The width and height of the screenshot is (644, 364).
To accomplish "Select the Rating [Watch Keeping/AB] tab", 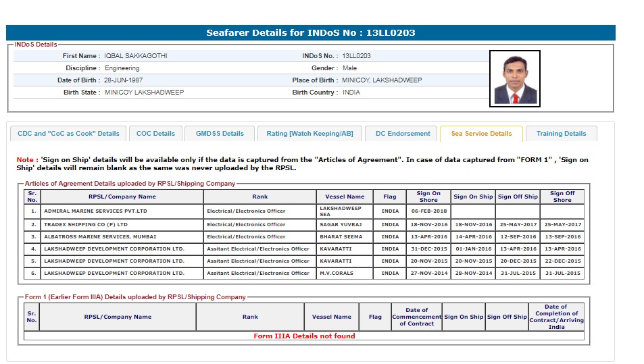I will (x=309, y=134).
